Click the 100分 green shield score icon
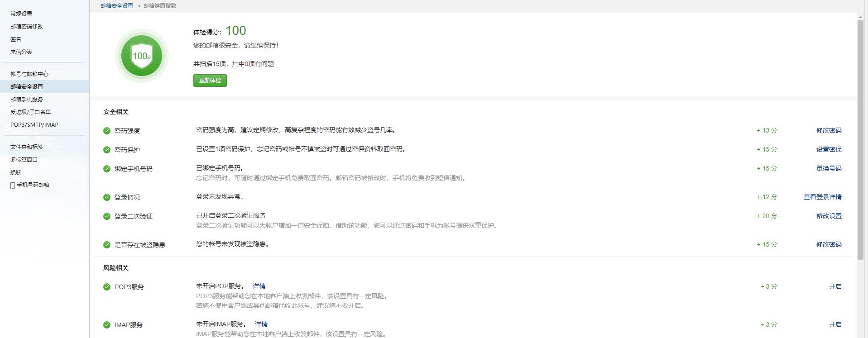Viewport: 868px width, 338px height. click(x=141, y=56)
